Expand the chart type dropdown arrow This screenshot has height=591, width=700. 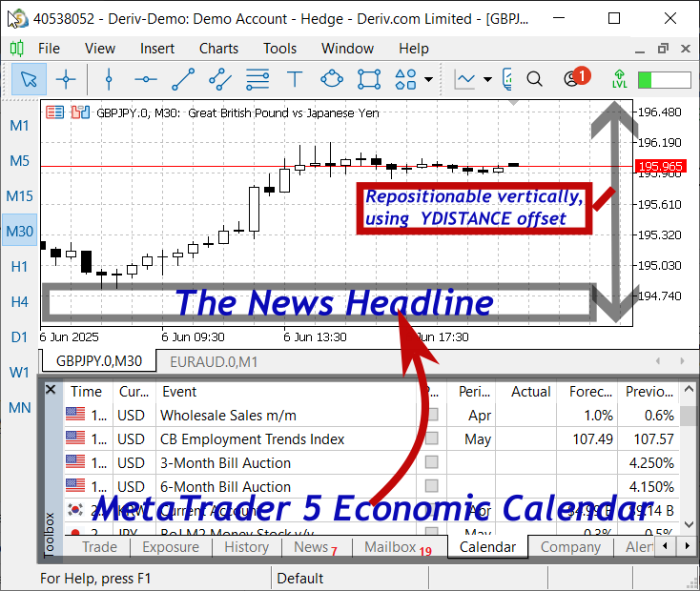[488, 80]
